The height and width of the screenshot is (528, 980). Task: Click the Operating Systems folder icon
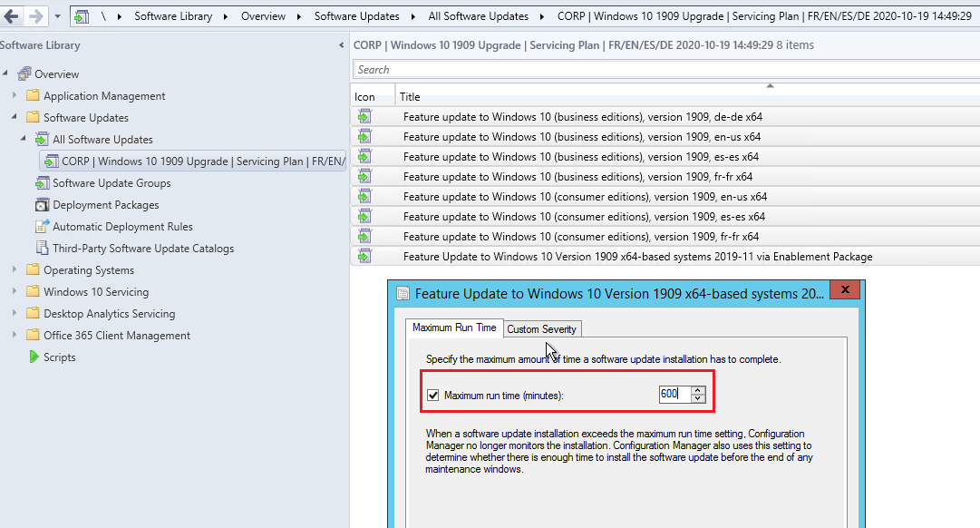tap(33, 270)
